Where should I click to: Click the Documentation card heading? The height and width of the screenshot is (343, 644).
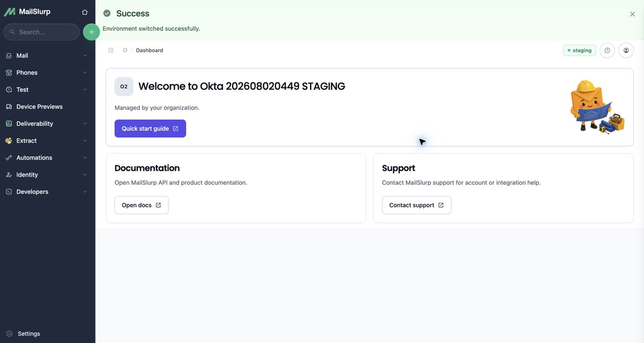click(147, 168)
